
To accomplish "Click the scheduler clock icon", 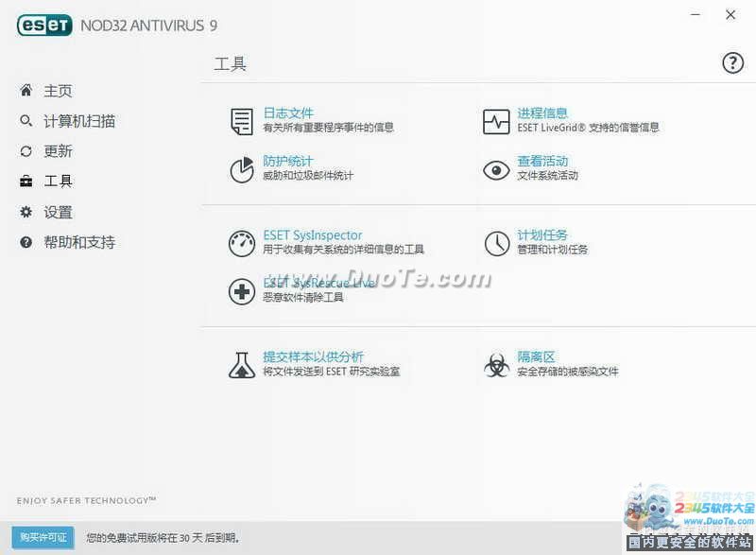I will click(x=496, y=243).
